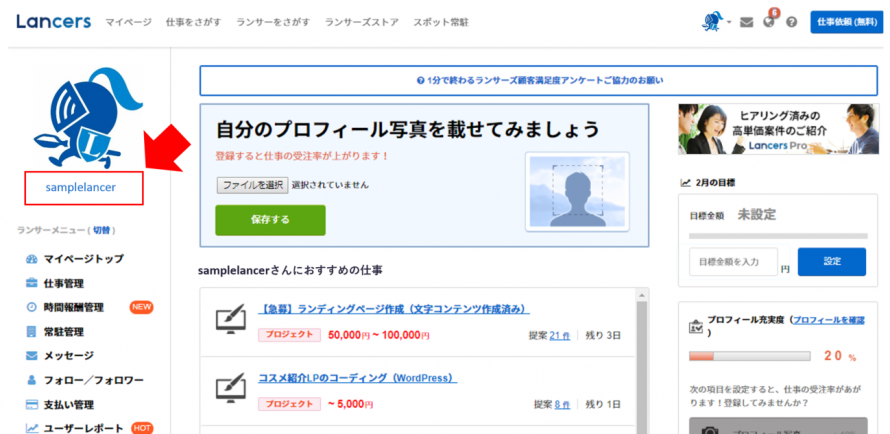Click the プロフィール充実度 badge icon
Image resolution: width=890 pixels, height=434 pixels.
695,326
